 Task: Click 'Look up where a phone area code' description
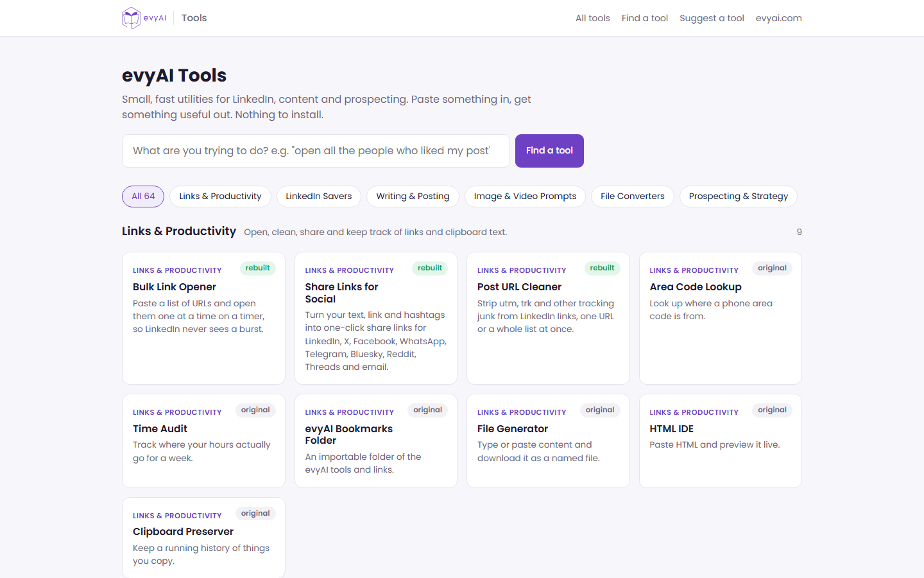(711, 310)
